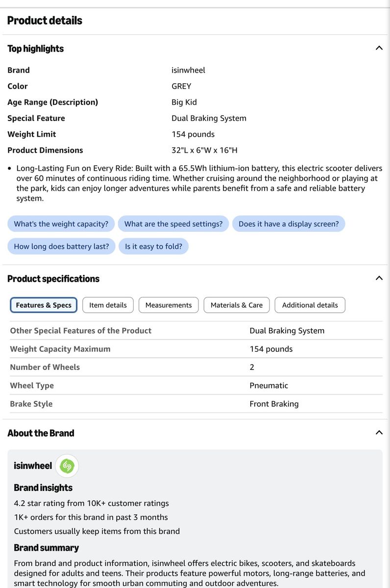The width and height of the screenshot is (390, 588).
Task: Select the Features & Specs tab
Action: (x=44, y=305)
